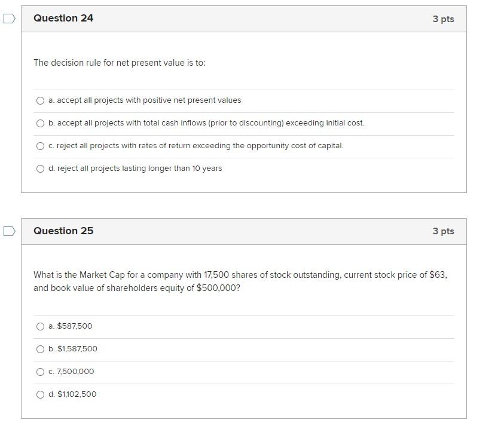Click the Question 25 header title
This screenshot has width=504, height=432.
63,231
